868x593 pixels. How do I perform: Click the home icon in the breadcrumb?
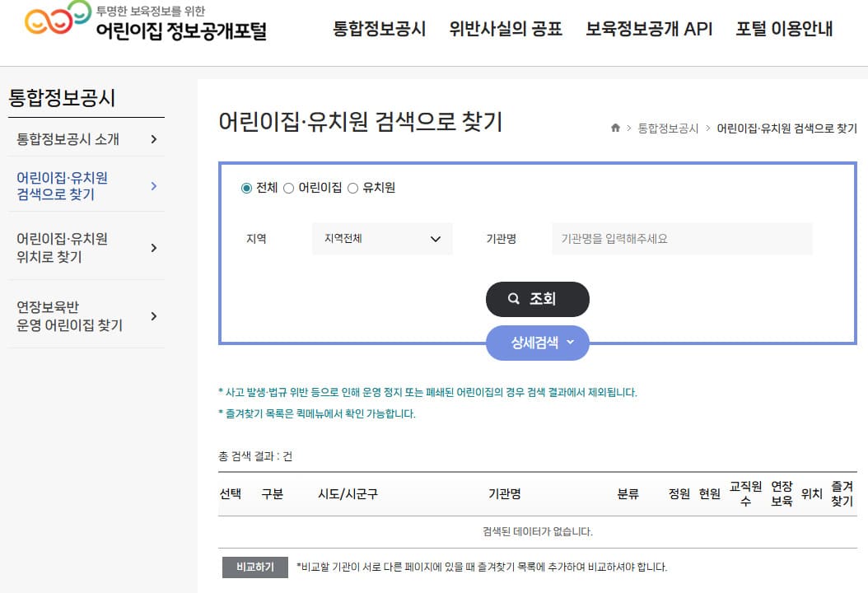coord(614,128)
